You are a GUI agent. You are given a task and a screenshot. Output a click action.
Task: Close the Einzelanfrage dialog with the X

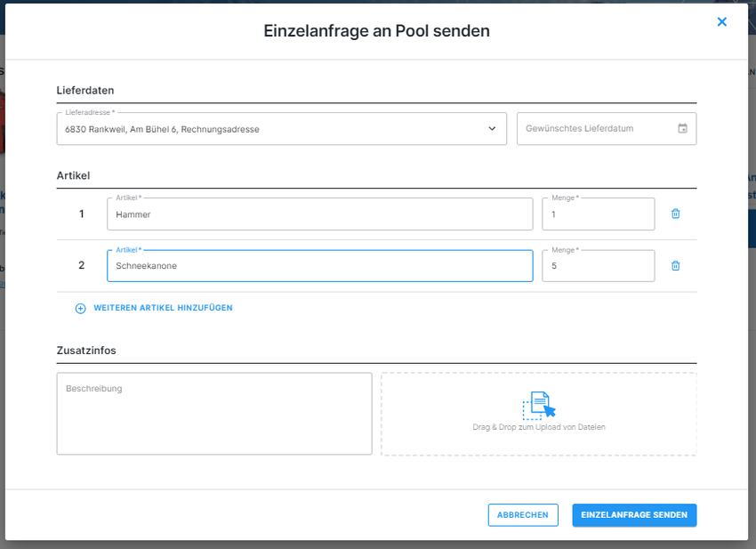(721, 22)
